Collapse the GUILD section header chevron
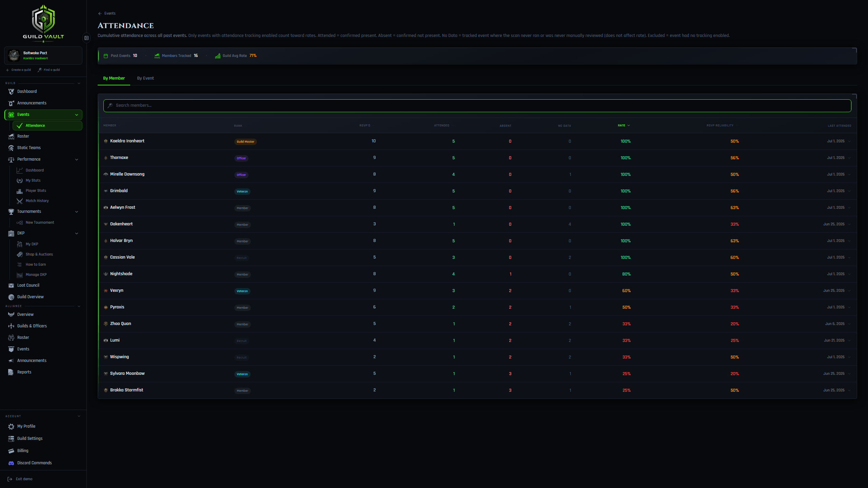The height and width of the screenshot is (488, 868). tap(79, 83)
